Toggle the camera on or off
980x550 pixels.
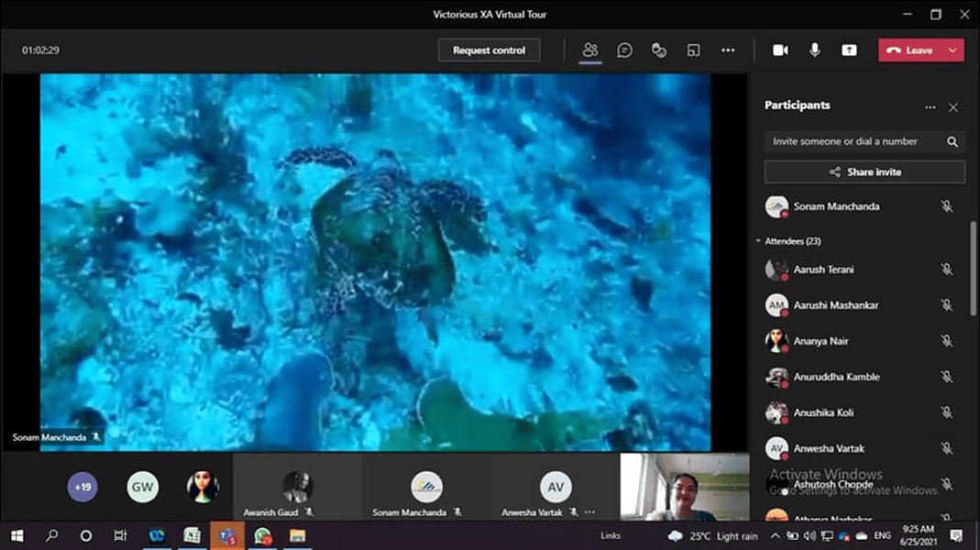point(780,50)
